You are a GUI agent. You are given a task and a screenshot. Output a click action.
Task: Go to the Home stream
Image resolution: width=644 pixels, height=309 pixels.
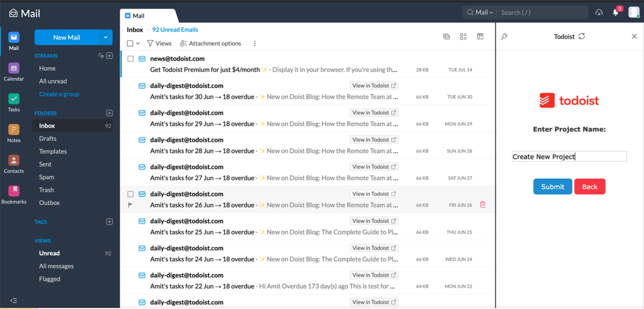pyautogui.click(x=47, y=68)
